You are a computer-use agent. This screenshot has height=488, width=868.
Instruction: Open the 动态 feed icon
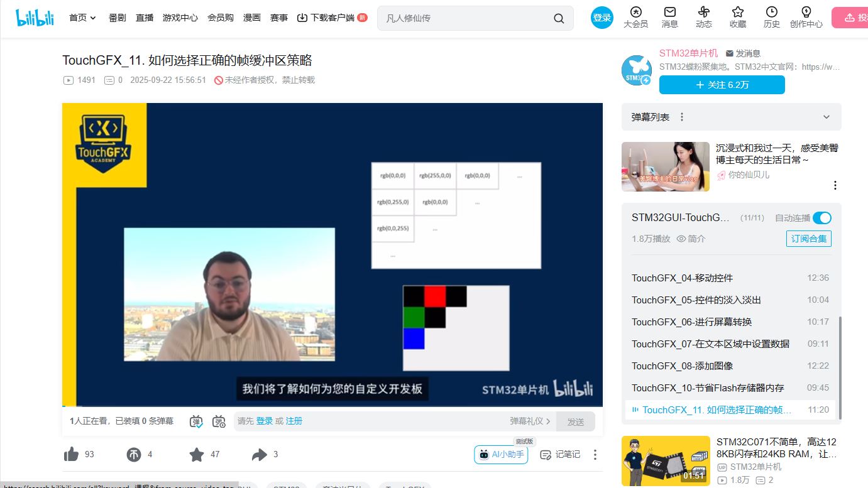tap(704, 18)
